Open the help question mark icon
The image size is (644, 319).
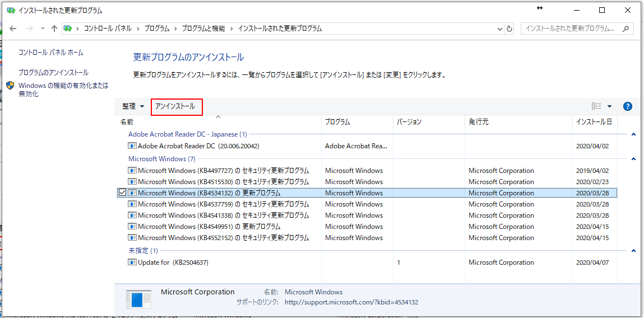[x=627, y=106]
